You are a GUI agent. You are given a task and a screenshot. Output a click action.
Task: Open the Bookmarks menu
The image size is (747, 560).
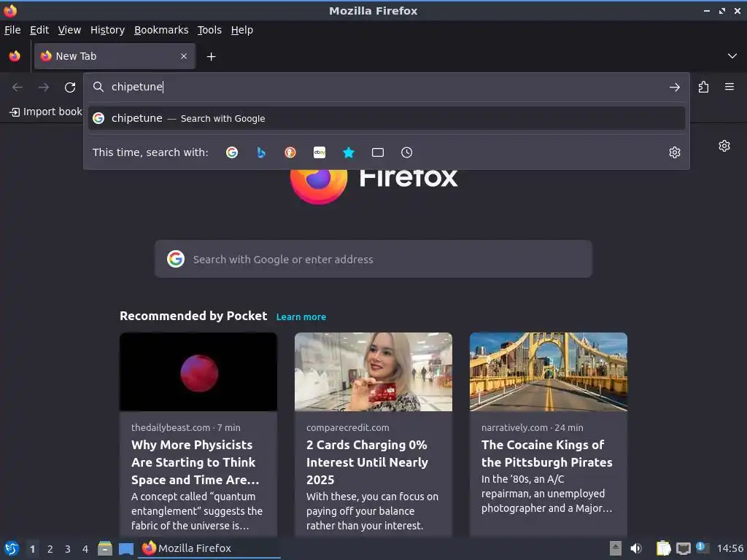click(x=161, y=30)
